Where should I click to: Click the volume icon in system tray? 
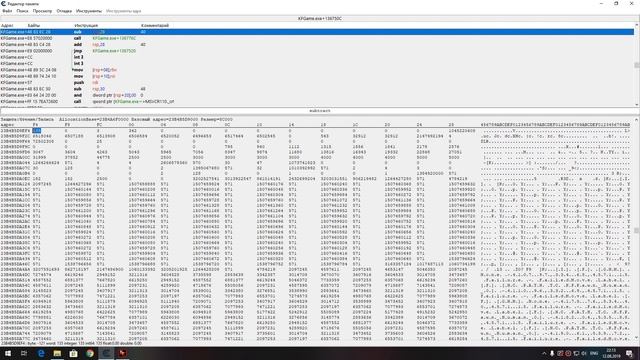[584, 353]
